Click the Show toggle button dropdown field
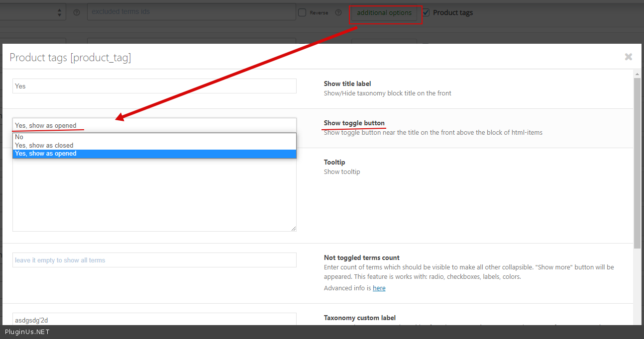This screenshot has width=644, height=339. coord(154,125)
